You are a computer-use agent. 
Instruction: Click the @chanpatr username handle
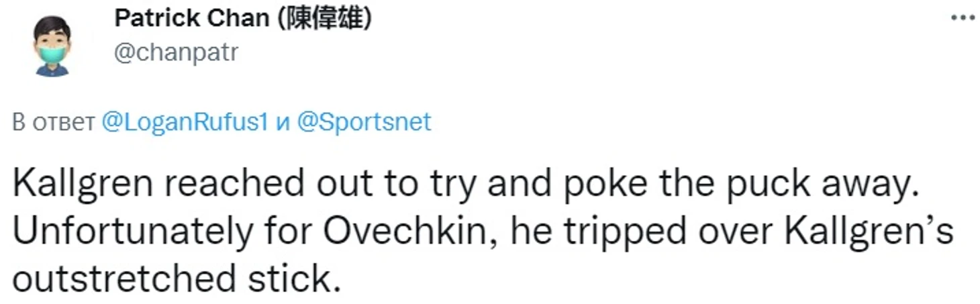[176, 52]
